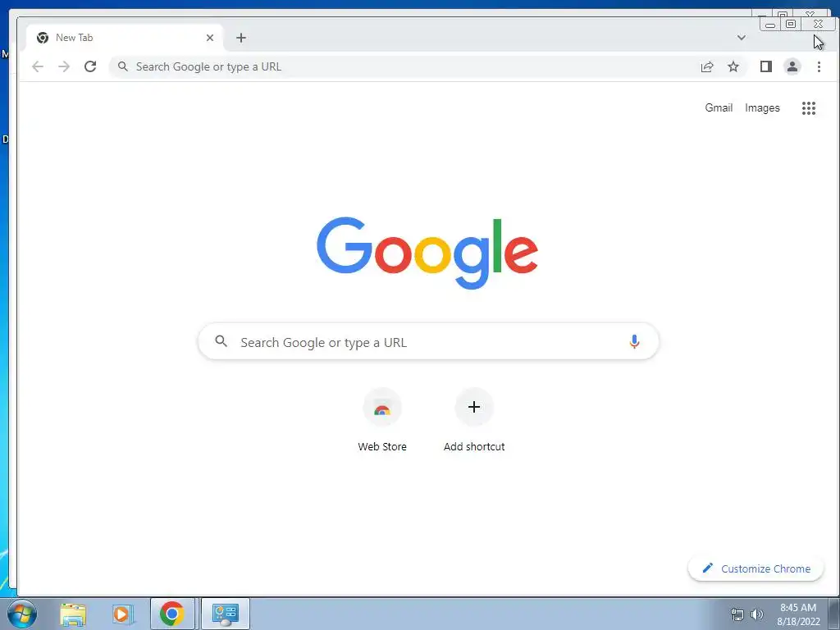The height and width of the screenshot is (630, 840).
Task: Open volume speaker tray icon
Action: (757, 614)
